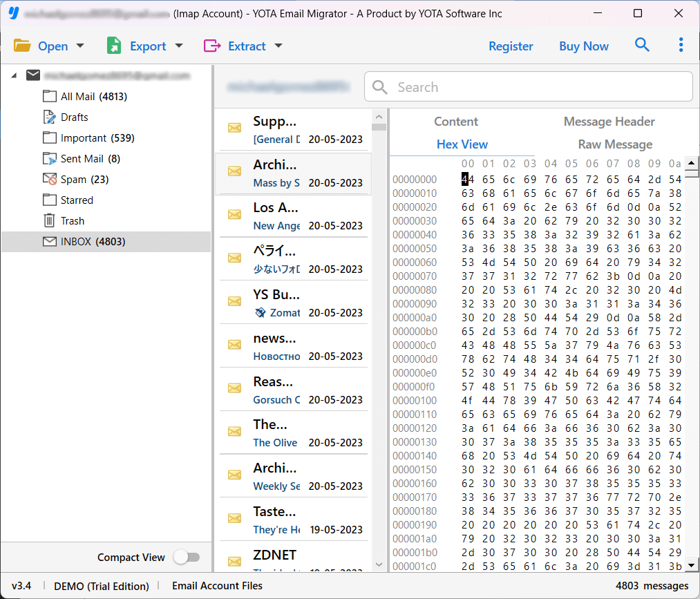Click envelope icon of news... message
The image size is (700, 599).
click(x=234, y=345)
